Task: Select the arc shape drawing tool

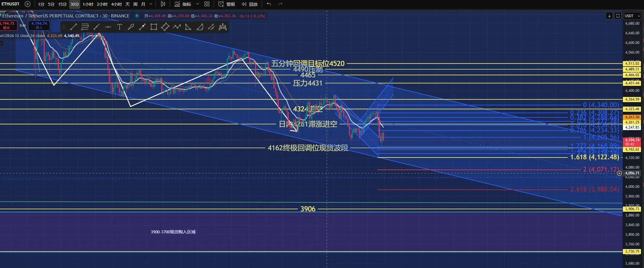Action: coord(200,27)
